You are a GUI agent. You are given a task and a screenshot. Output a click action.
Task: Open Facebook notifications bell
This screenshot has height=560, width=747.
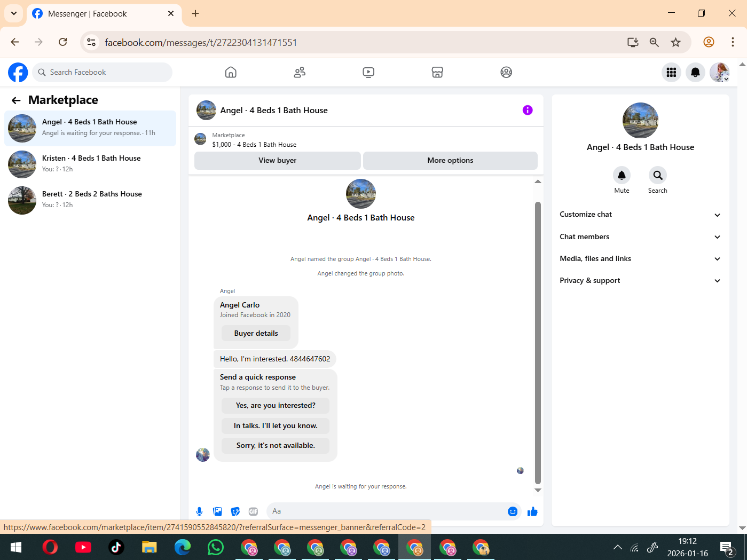point(695,72)
